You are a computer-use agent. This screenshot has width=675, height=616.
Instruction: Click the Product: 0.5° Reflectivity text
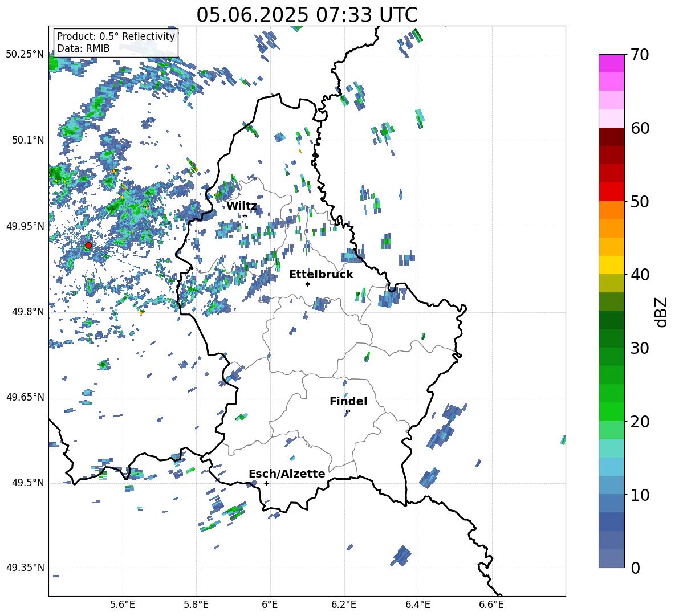point(116,36)
